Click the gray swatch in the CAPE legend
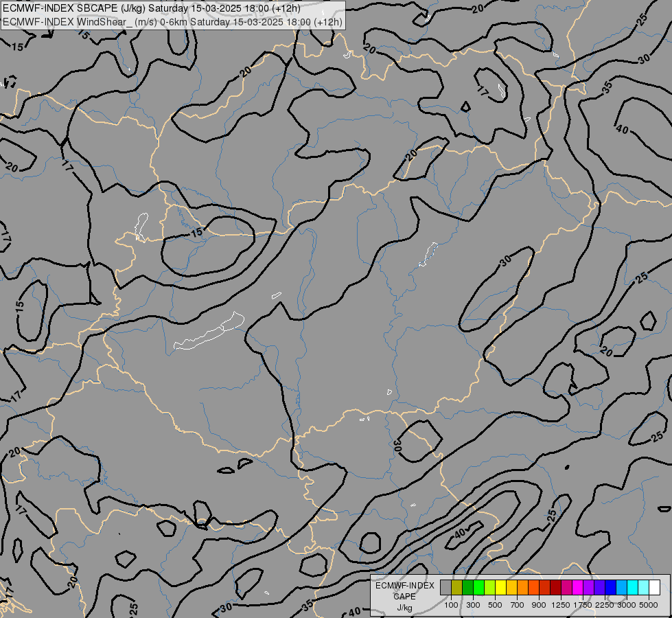The height and width of the screenshot is (618, 672). click(445, 587)
